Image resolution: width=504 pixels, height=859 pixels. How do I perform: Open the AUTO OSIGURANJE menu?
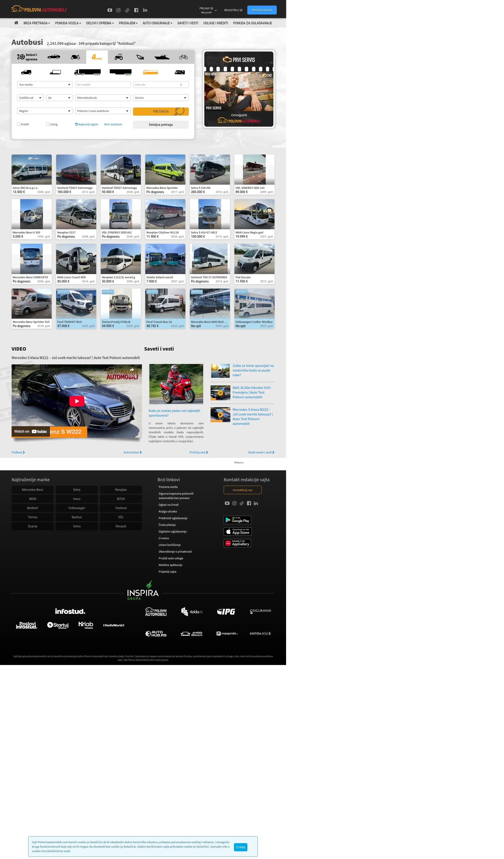tap(157, 23)
